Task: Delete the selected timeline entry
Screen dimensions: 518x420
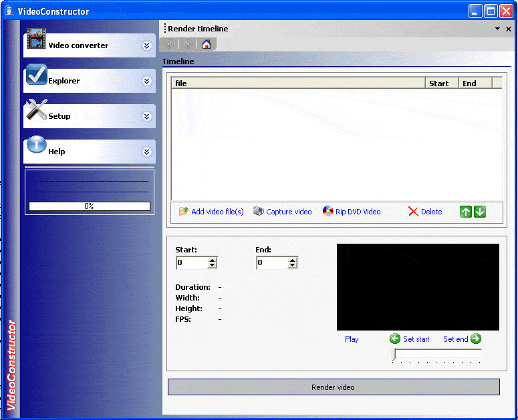Action: (425, 212)
